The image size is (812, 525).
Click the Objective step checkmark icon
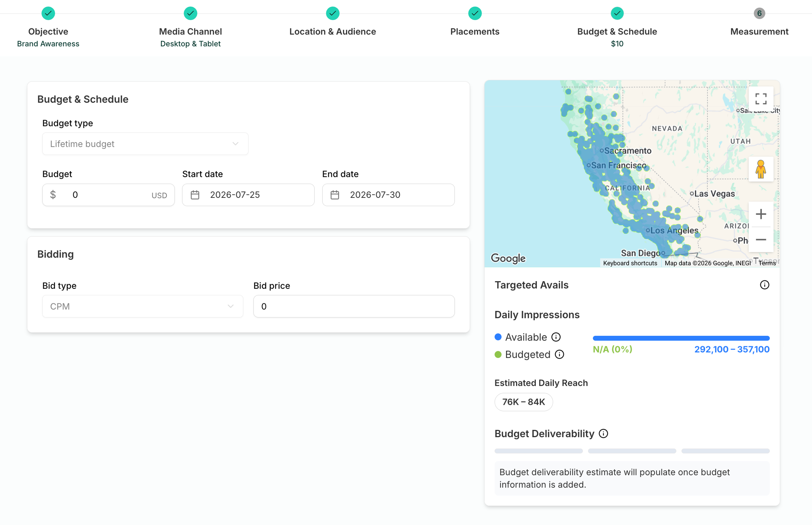[48, 13]
